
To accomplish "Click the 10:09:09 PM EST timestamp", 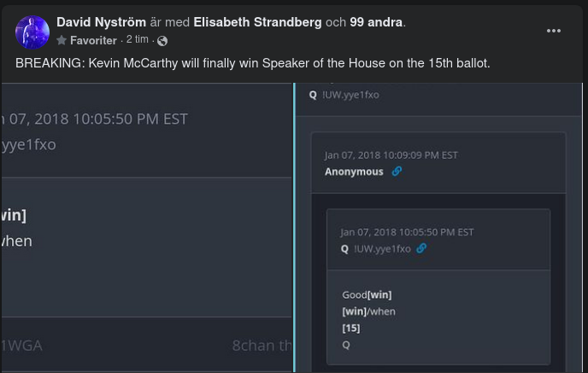I will [x=391, y=155].
